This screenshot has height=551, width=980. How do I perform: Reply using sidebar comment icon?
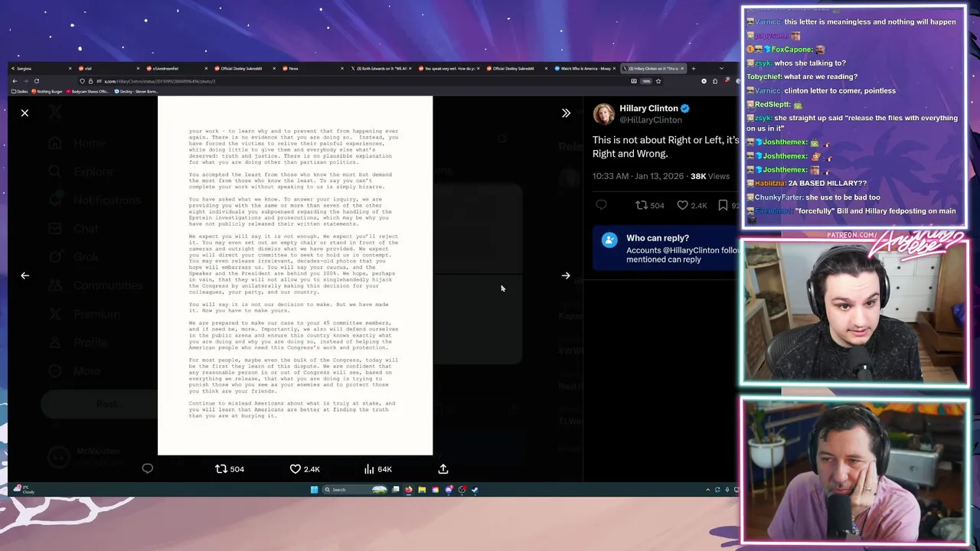pyautogui.click(x=601, y=205)
